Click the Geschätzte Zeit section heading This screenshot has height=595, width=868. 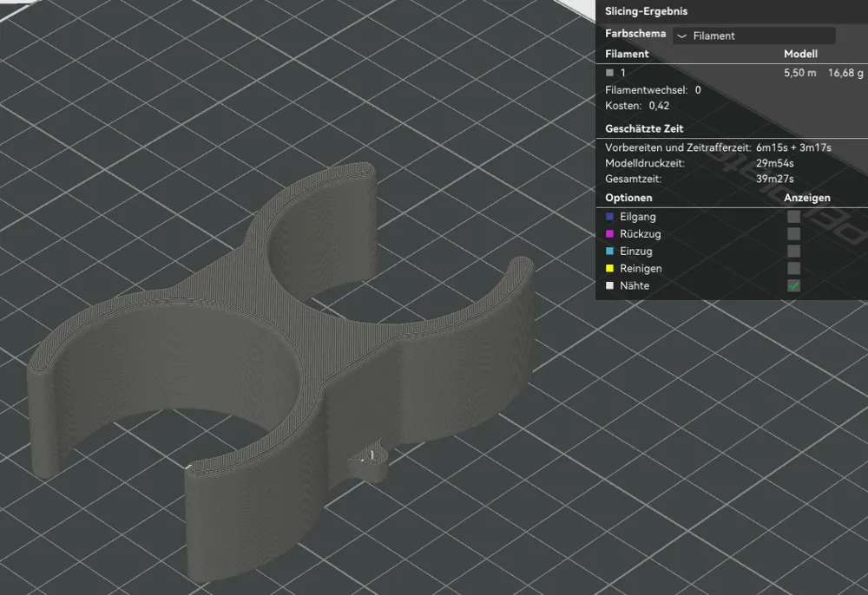(x=644, y=129)
